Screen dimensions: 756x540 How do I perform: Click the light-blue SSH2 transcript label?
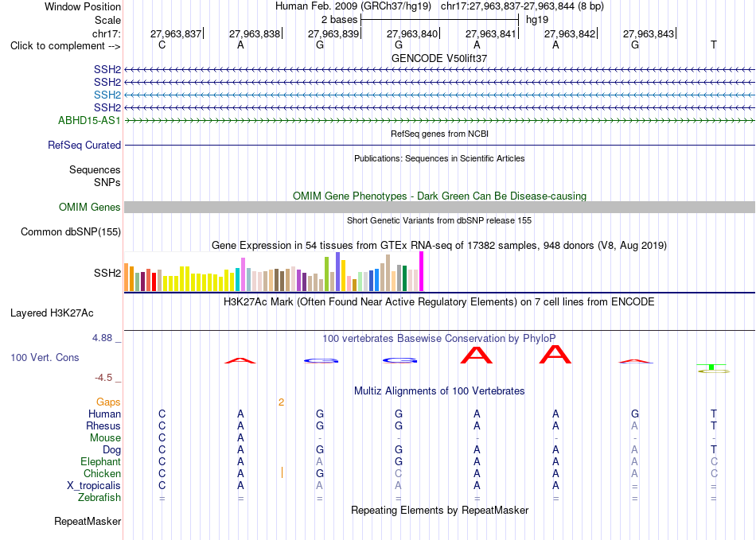click(107, 95)
